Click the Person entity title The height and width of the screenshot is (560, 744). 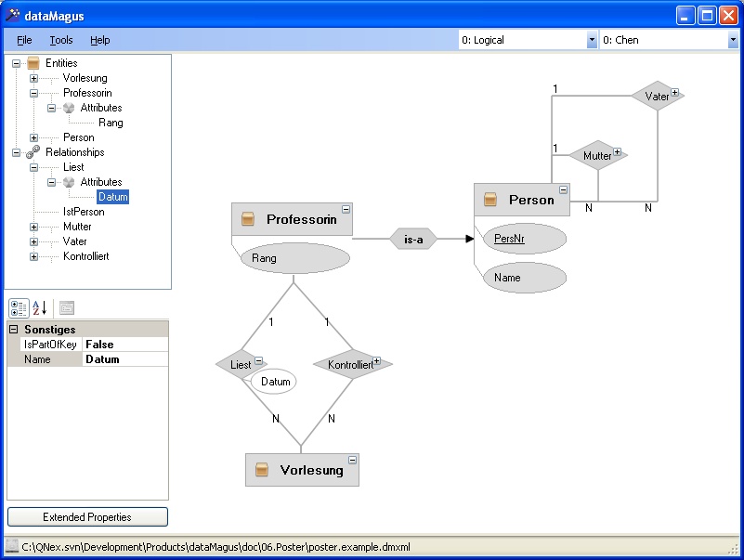coord(531,200)
